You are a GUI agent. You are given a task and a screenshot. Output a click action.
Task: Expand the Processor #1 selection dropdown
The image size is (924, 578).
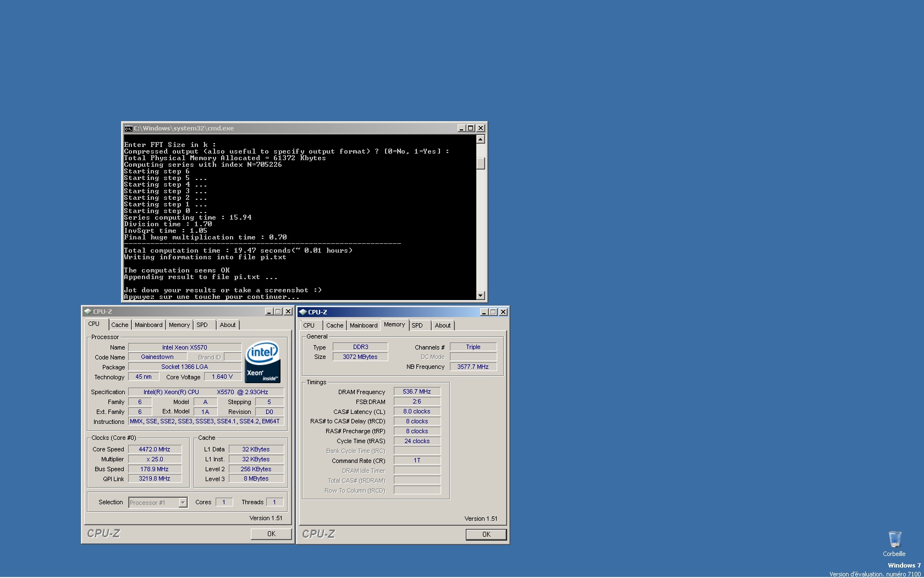tap(183, 503)
